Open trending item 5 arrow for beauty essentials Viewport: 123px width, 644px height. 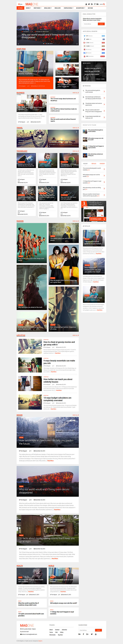click(104, 117)
